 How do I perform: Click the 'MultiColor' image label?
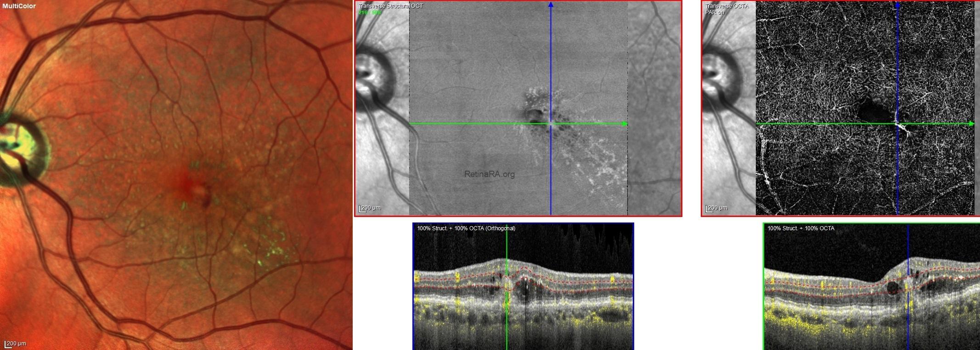click(19, 6)
